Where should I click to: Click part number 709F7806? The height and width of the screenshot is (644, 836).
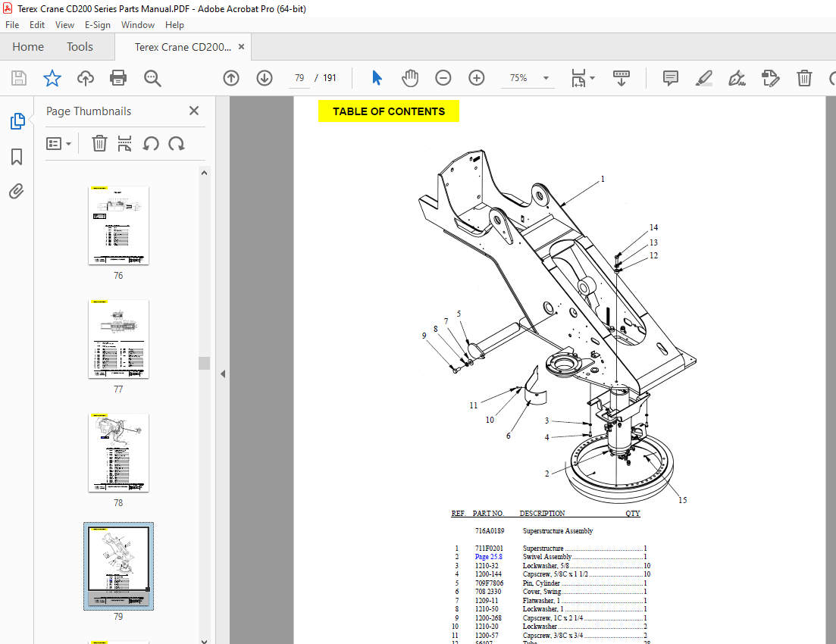point(489,583)
